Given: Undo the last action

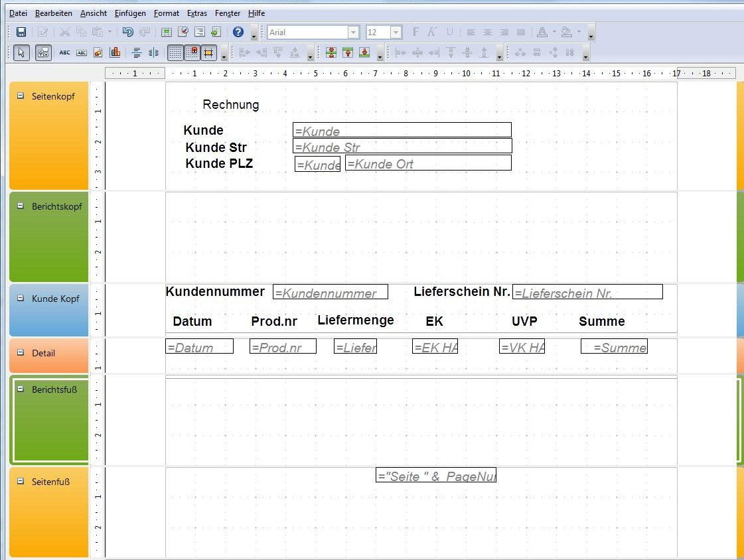Looking at the screenshot, I should (x=127, y=31).
